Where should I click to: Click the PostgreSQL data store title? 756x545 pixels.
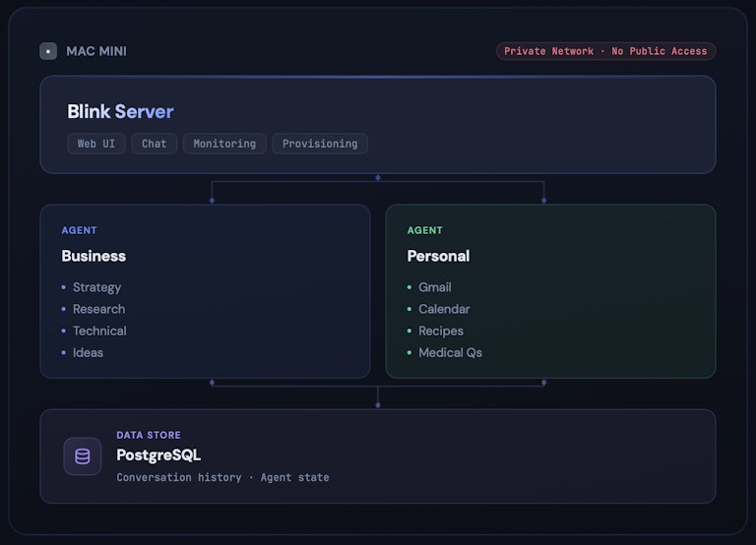point(158,454)
